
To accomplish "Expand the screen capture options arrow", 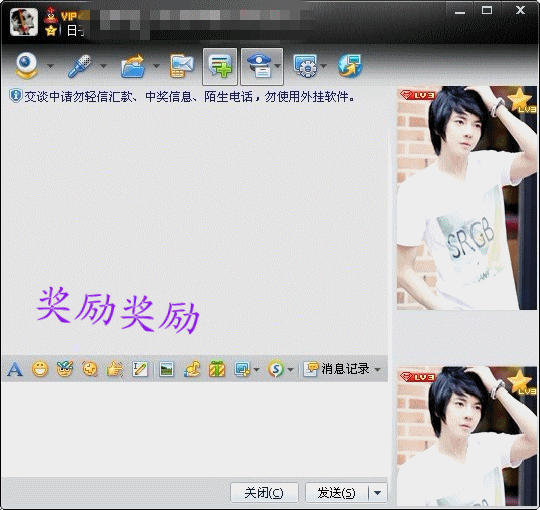I will 257,370.
